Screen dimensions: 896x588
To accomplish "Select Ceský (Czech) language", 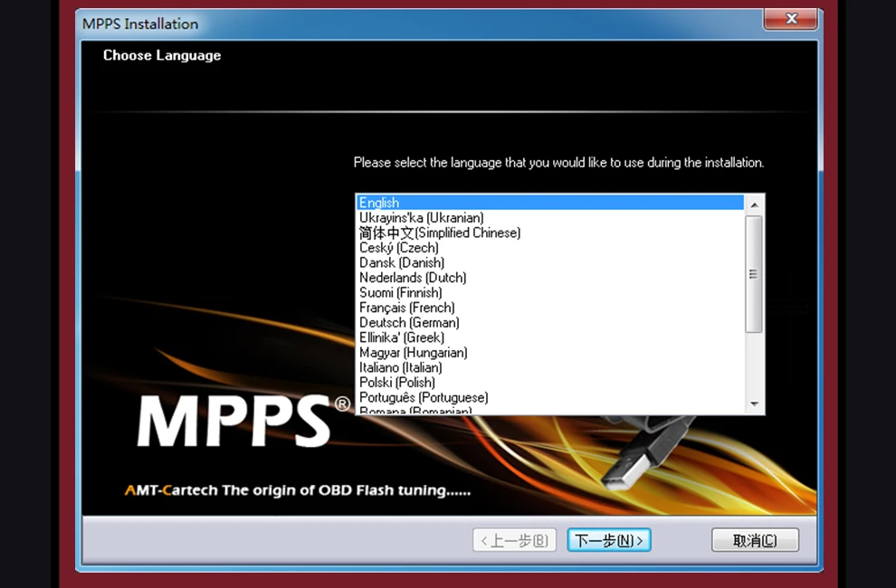I will (x=550, y=248).
